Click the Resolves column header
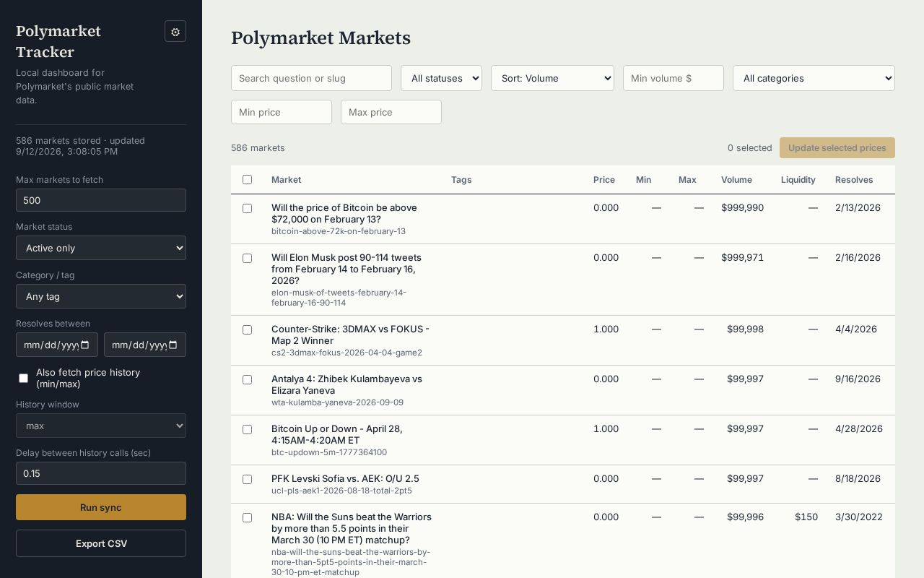The image size is (924, 578). [x=854, y=179]
